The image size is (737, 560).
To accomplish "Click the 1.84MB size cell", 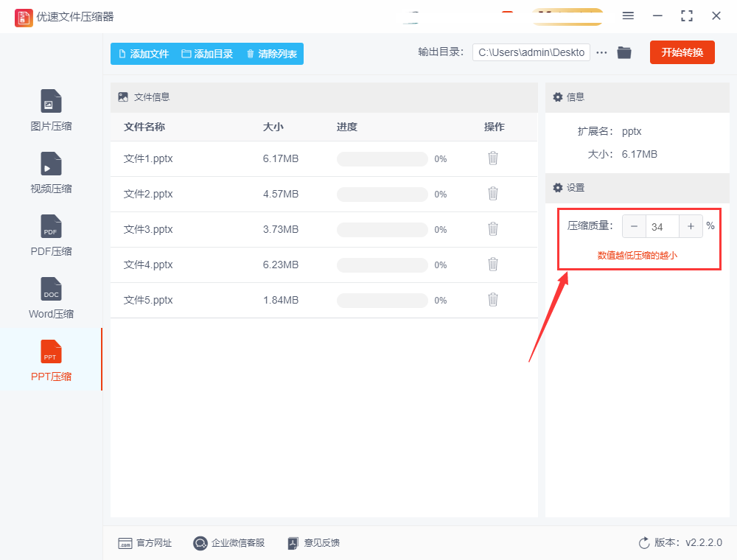I will (x=281, y=300).
